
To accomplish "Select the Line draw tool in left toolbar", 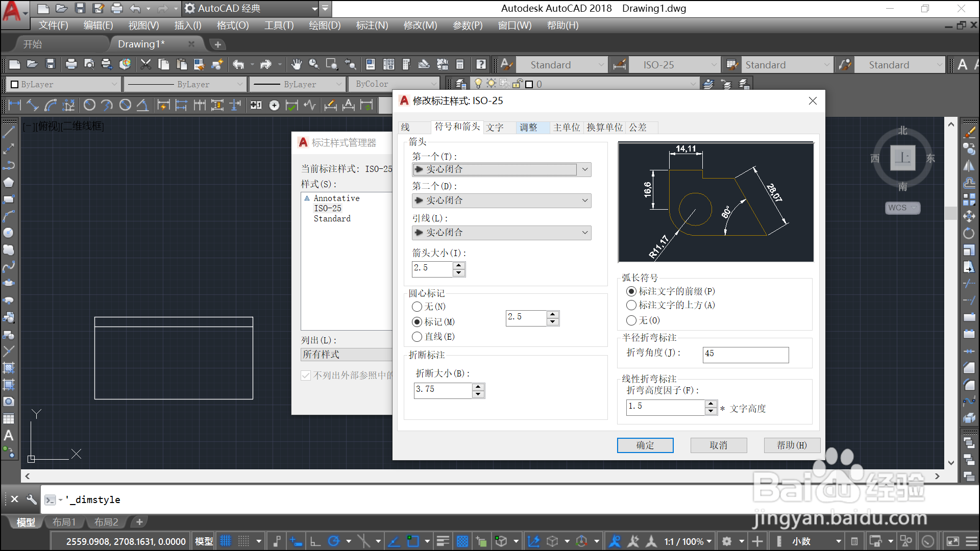I will pos(9,132).
